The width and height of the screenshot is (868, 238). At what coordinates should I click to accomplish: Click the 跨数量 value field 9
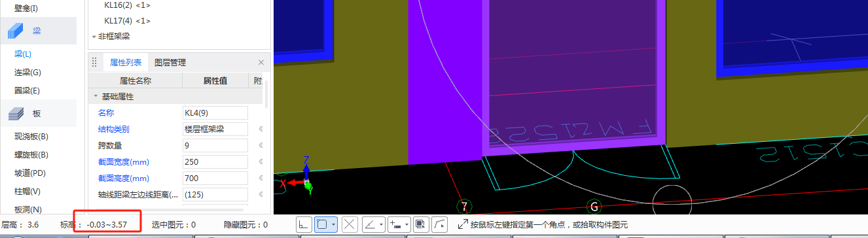pyautogui.click(x=215, y=146)
